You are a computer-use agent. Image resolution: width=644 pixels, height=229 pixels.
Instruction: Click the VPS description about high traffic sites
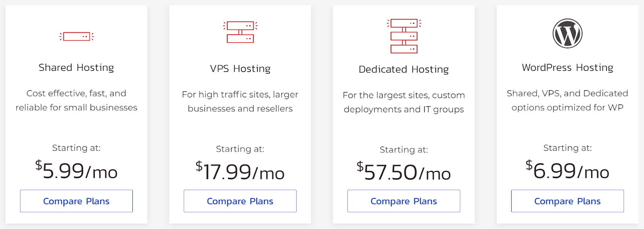(240, 101)
